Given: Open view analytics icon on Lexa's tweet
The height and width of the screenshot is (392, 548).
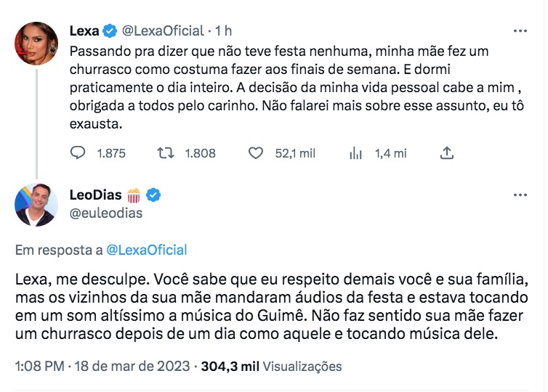Looking at the screenshot, I should (356, 153).
